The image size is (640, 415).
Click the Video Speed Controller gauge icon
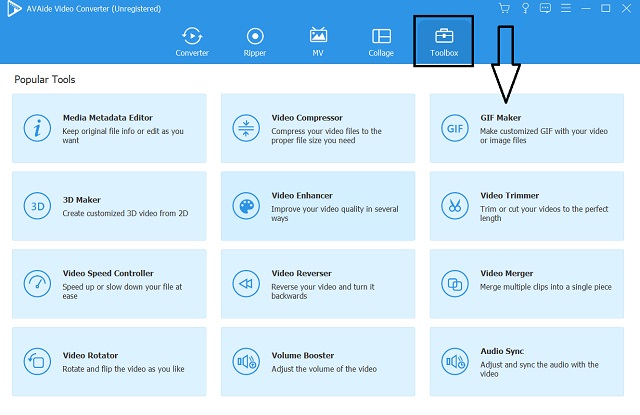[37, 284]
